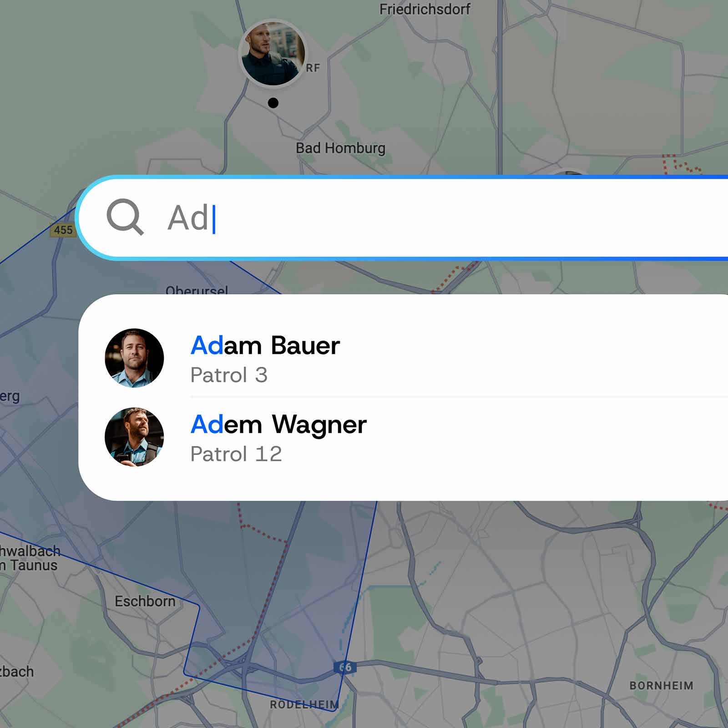The height and width of the screenshot is (728, 728).
Task: Open Adam Bauer's profile photo
Action: 134,358
